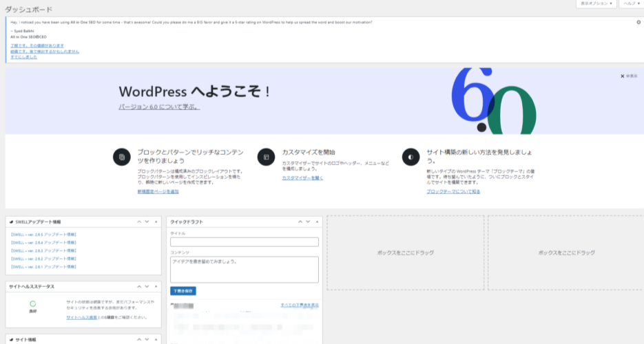Click the SWELLアップデート情報 widget title
Viewport: 644px width, 344px height.
tap(38, 222)
